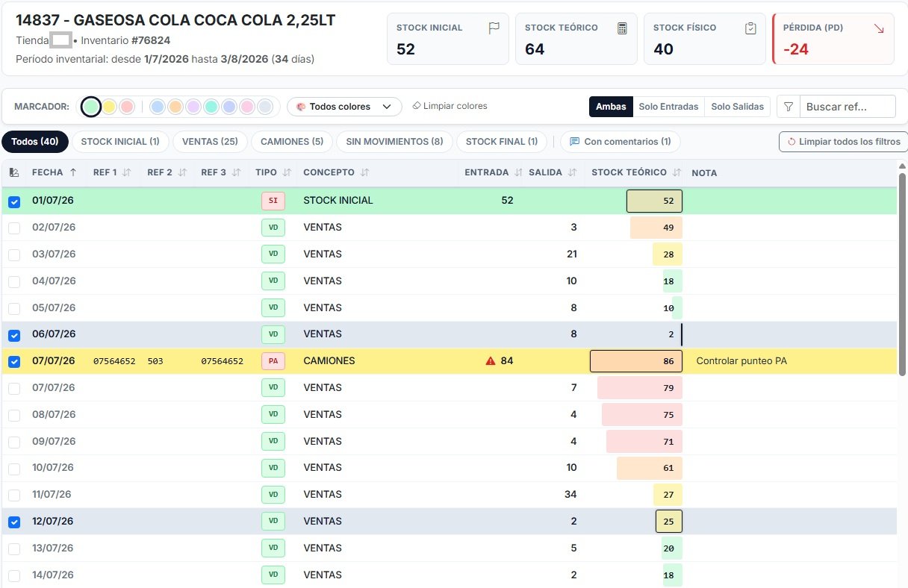Click Limpiar todos los filtros button
This screenshot has height=588, width=908.
843,142
